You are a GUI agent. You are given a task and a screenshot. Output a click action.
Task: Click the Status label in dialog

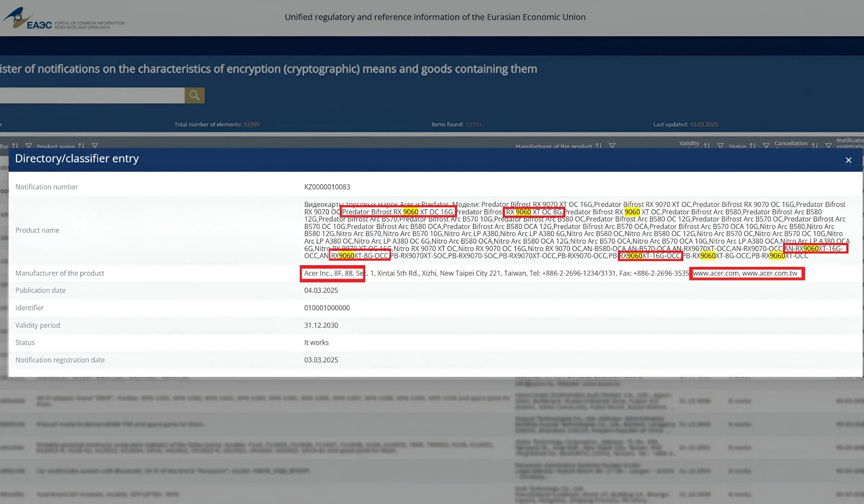coord(25,343)
